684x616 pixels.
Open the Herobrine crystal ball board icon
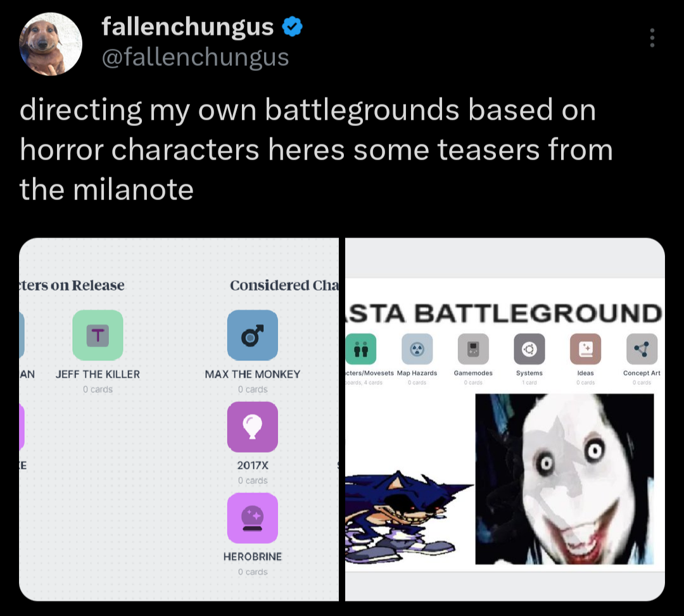point(253,518)
